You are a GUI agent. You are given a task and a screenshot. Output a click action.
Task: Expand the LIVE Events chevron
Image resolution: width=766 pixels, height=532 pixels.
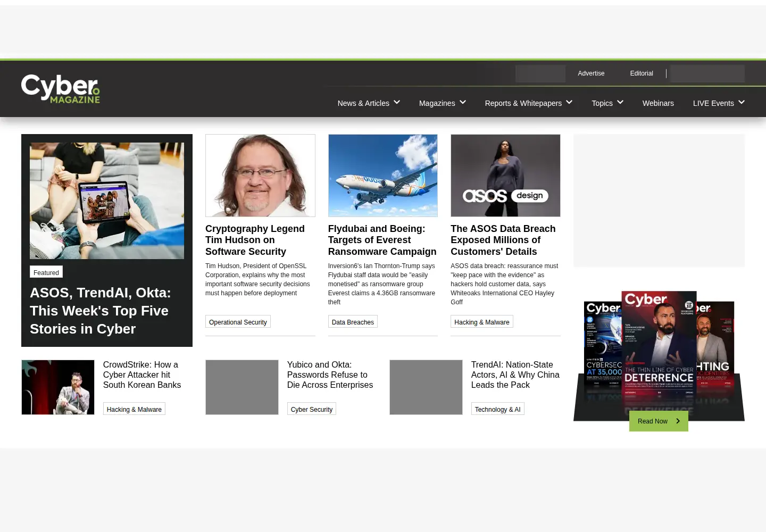[742, 102]
